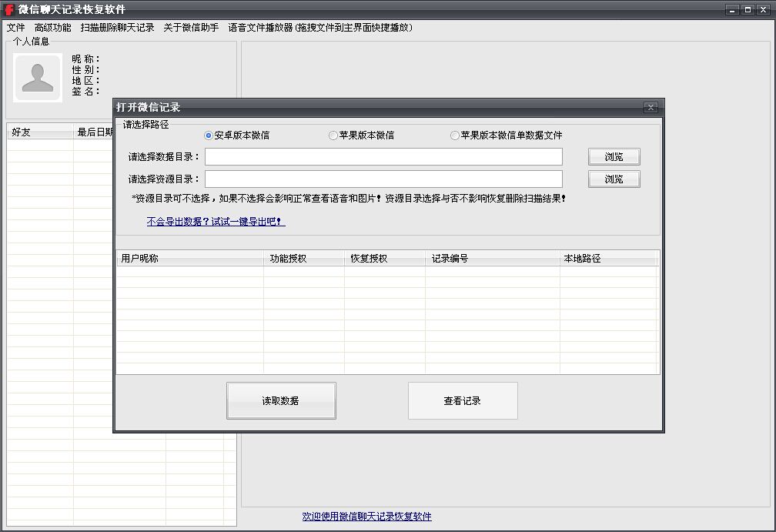This screenshot has width=776, height=532.
Task: Click the 签名 label in 个人信息
Action: [85, 92]
